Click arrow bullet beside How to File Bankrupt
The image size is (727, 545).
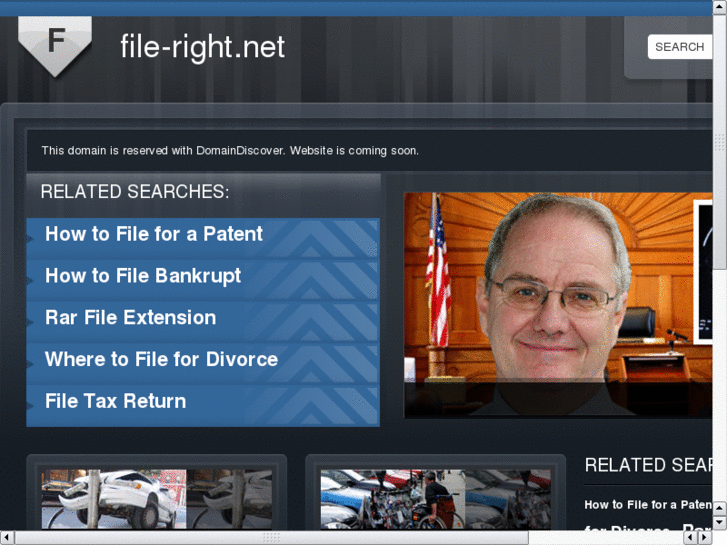click(30, 280)
